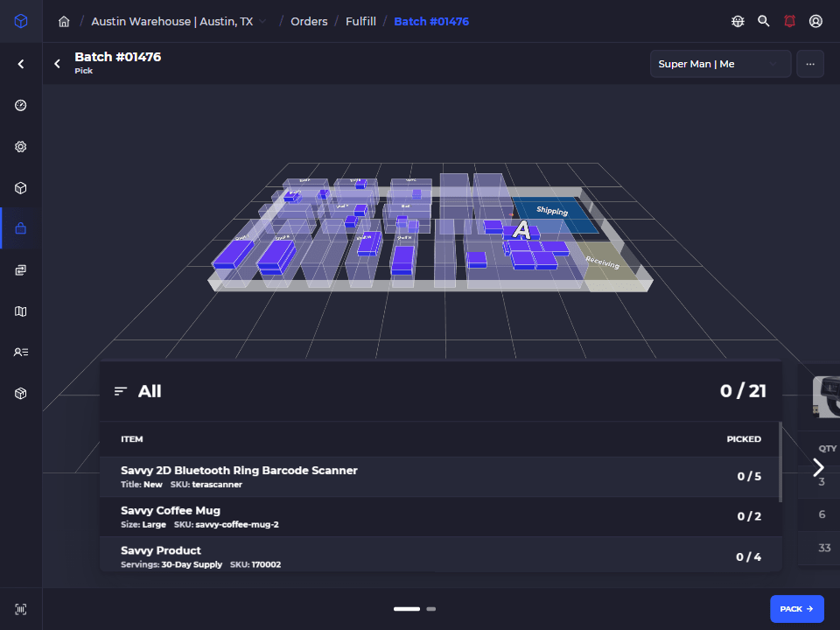
Task: Open the three-dot more options button
Action: (x=810, y=64)
